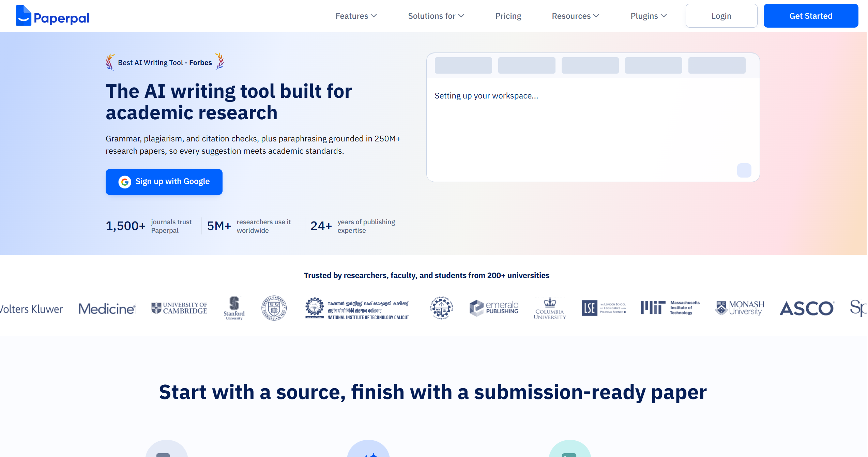
Task: Click the 'Trusted by researchers, faculty' heading
Action: point(427,275)
